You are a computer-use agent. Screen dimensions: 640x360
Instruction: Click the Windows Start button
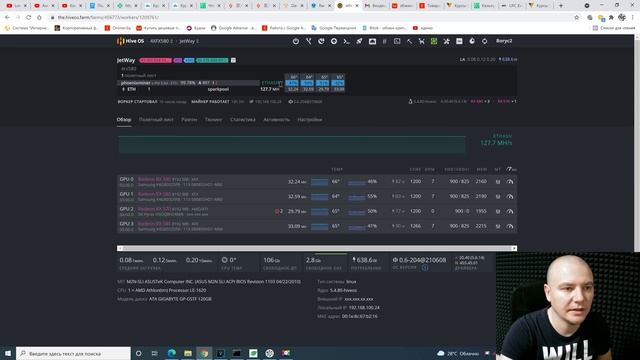8,353
